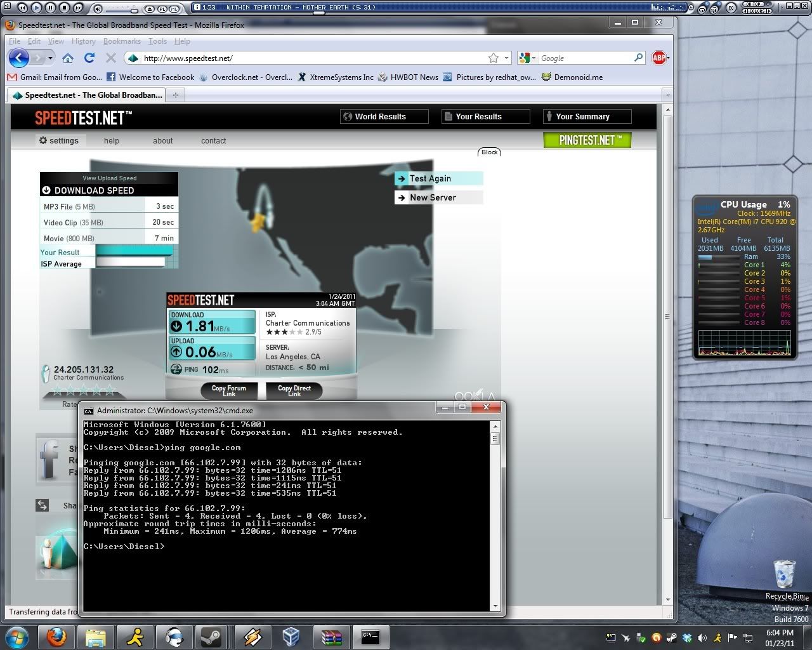Go back using Firefox back arrow
Image resolution: width=812 pixels, height=650 pixels.
[19, 58]
